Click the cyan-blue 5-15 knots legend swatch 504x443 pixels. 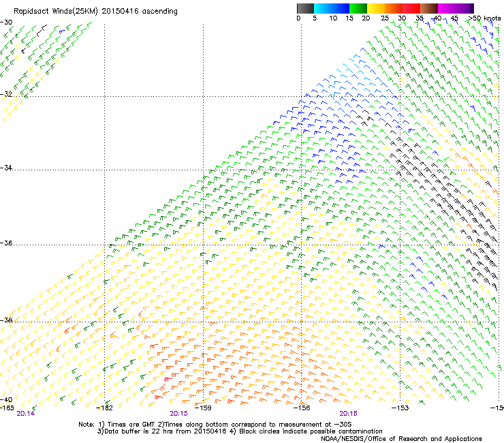(x=332, y=8)
